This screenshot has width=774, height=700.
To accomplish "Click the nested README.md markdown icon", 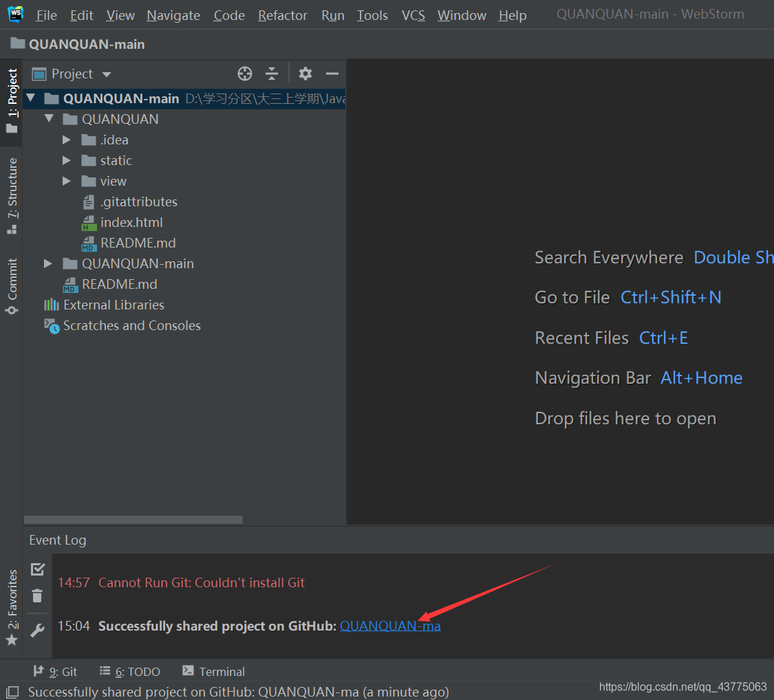I will [x=89, y=243].
